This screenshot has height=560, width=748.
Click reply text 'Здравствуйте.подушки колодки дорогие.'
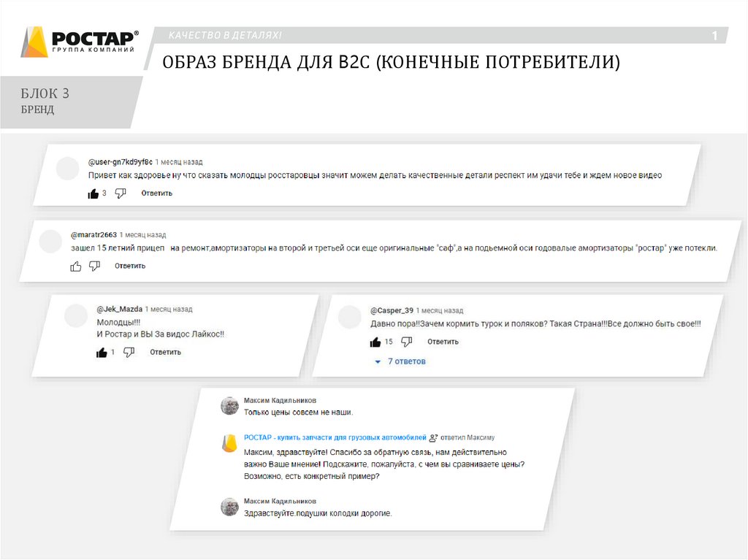(318, 514)
